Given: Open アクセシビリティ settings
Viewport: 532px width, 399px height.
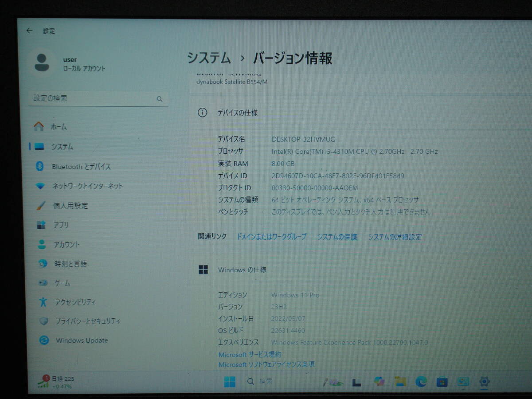Looking at the screenshot, I should pos(75,302).
